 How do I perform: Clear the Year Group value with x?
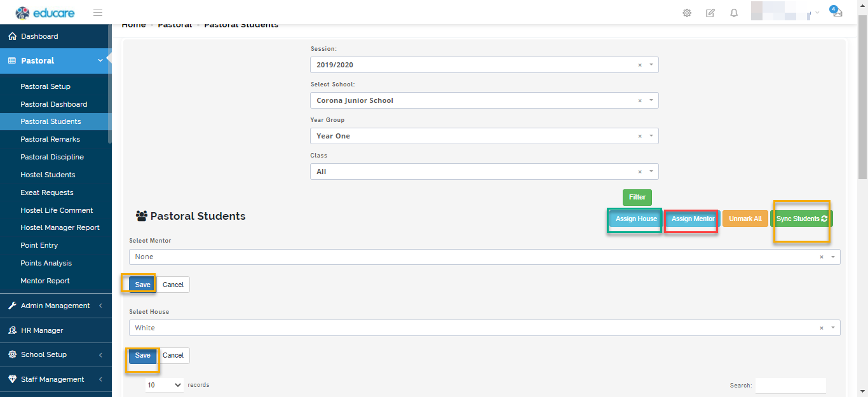pos(640,136)
